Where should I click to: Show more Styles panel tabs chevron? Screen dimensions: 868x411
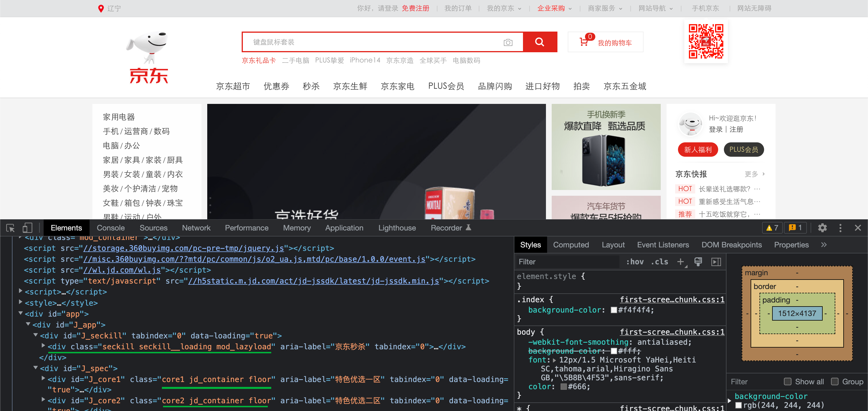click(x=824, y=245)
